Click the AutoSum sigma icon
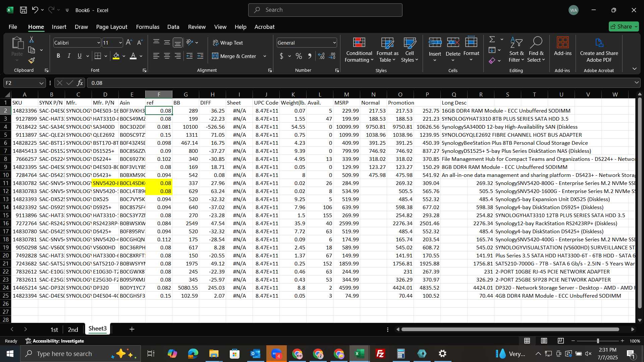The height and width of the screenshot is (362, 644). 492,40
